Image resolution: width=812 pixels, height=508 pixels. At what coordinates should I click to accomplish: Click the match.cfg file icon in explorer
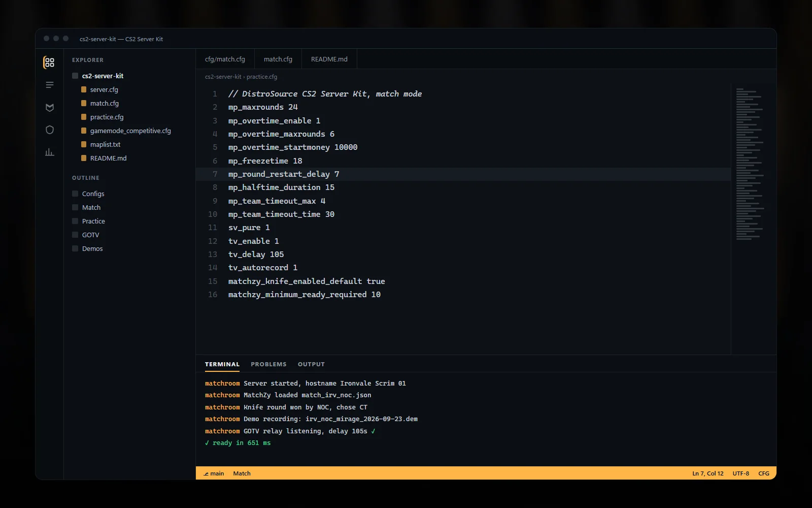point(84,103)
